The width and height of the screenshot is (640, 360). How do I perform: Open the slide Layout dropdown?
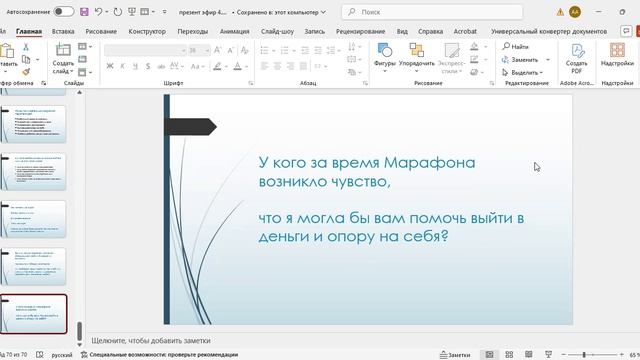point(84,47)
